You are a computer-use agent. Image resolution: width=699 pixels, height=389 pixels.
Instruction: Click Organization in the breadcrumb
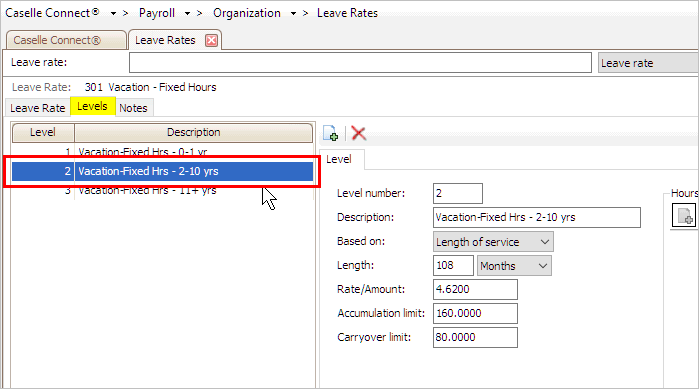point(247,13)
